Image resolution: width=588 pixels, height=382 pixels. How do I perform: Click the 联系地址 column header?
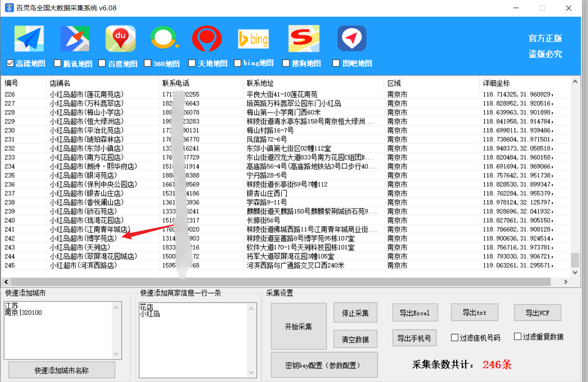click(313, 83)
